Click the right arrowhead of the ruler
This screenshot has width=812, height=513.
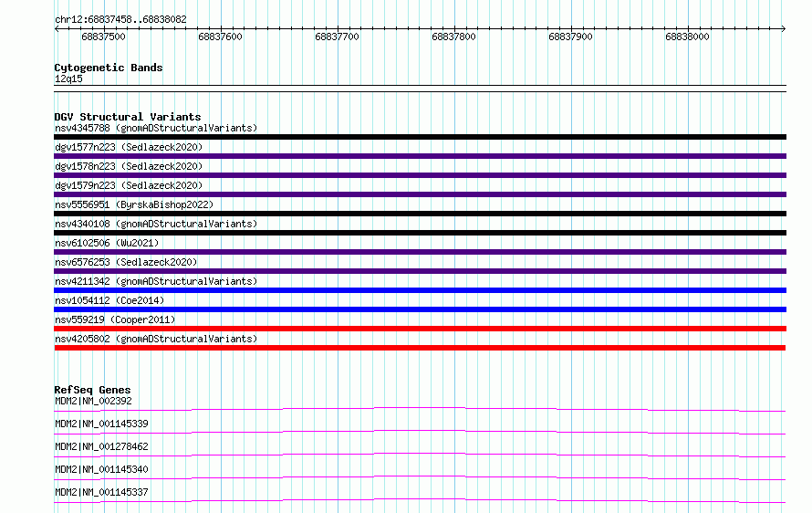point(784,29)
